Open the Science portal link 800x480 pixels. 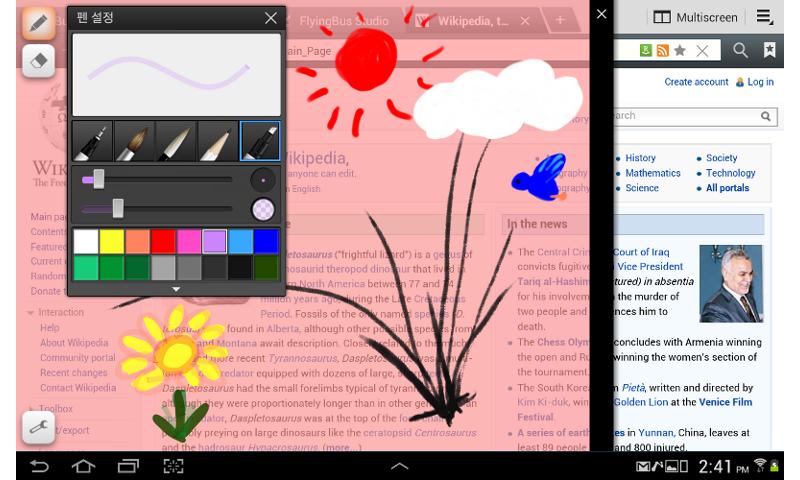(642, 188)
